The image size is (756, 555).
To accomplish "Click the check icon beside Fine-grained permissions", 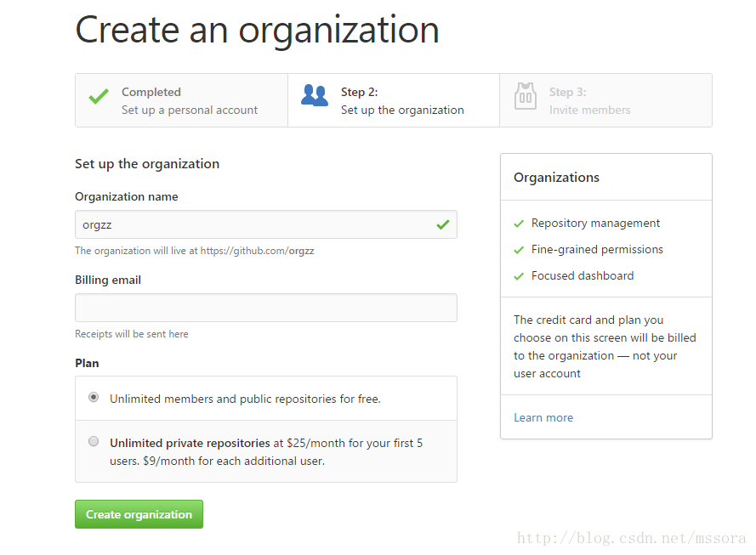I will pyautogui.click(x=519, y=250).
